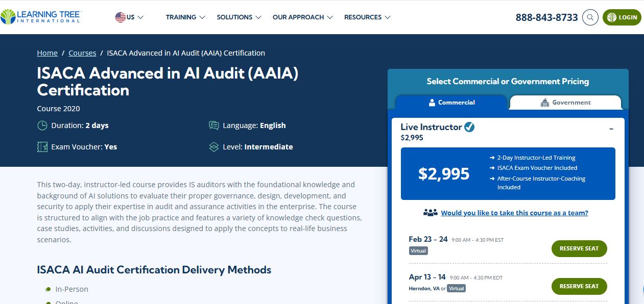Click the Virtual badge under Feb 23-24
The height and width of the screenshot is (304, 644).
point(418,250)
